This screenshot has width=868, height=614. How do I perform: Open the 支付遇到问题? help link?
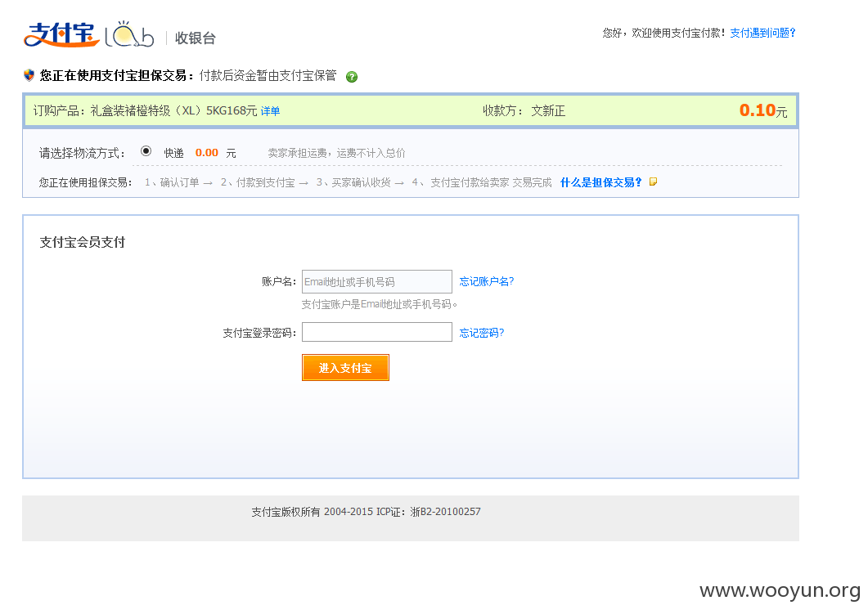point(762,34)
